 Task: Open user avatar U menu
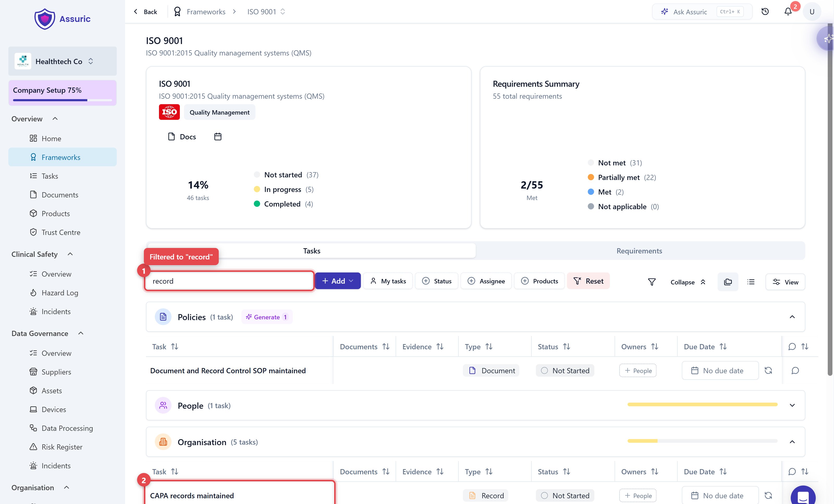coord(812,11)
